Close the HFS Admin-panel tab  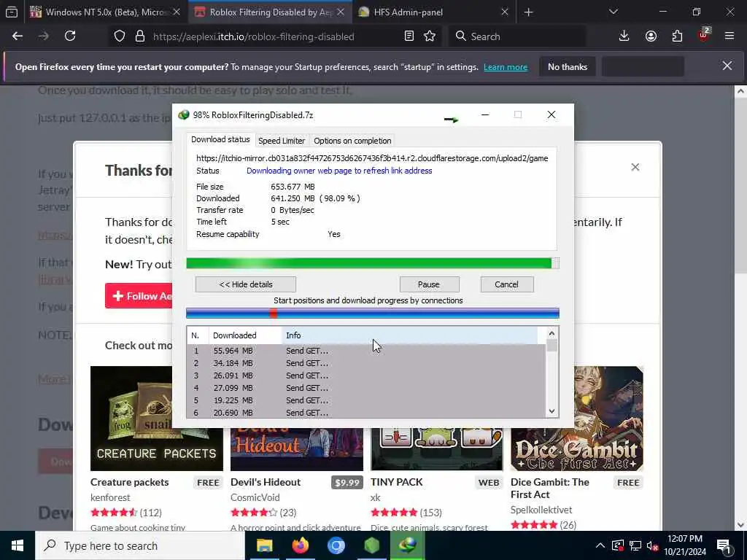tap(505, 12)
